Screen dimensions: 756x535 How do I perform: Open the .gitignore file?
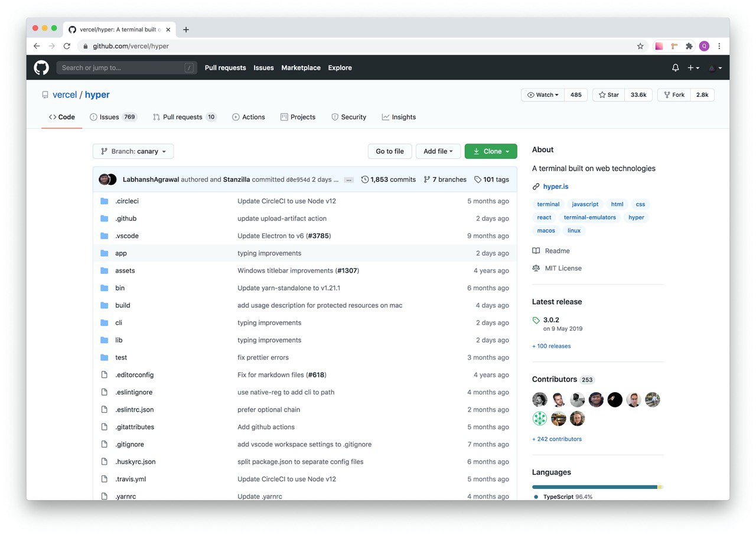129,445
